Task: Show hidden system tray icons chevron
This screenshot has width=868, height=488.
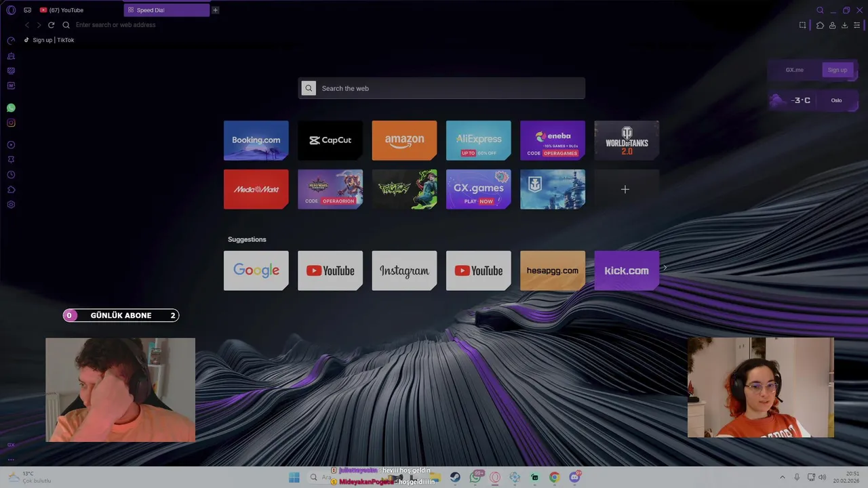Action: click(x=782, y=477)
